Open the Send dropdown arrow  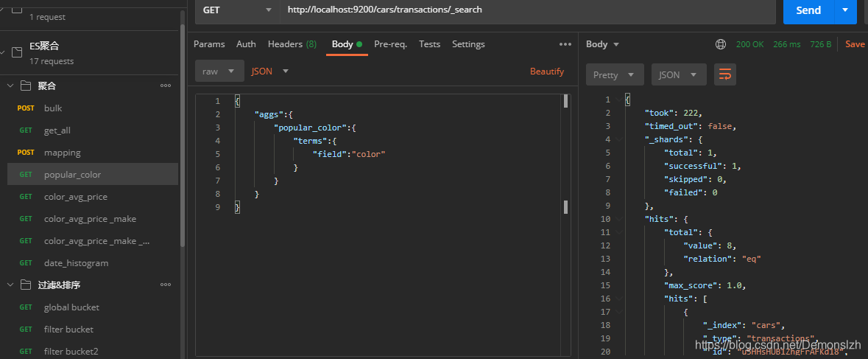[845, 10]
